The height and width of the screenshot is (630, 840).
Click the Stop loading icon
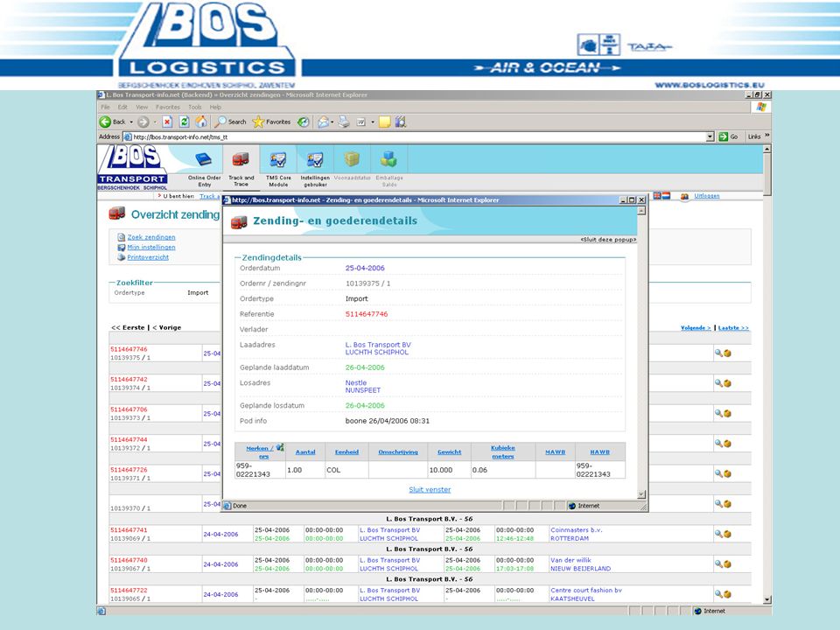[167, 122]
